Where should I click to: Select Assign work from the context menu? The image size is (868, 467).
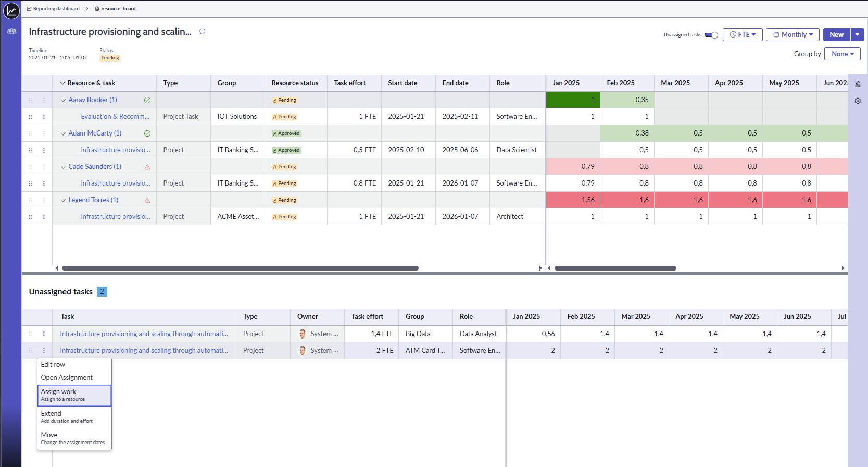tap(74, 395)
